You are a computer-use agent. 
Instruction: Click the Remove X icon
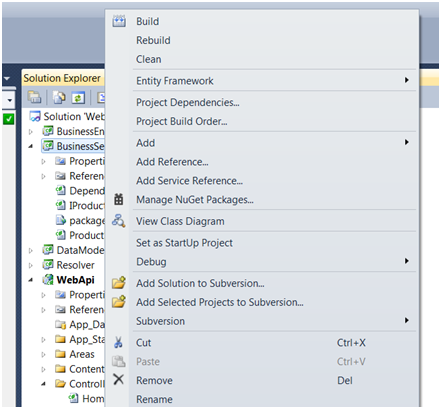(x=118, y=380)
